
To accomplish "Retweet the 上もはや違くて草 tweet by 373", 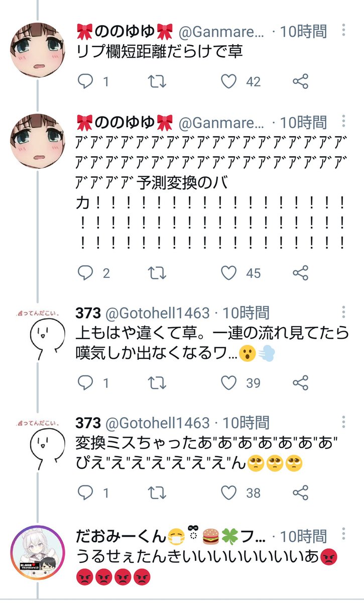I will tap(158, 383).
